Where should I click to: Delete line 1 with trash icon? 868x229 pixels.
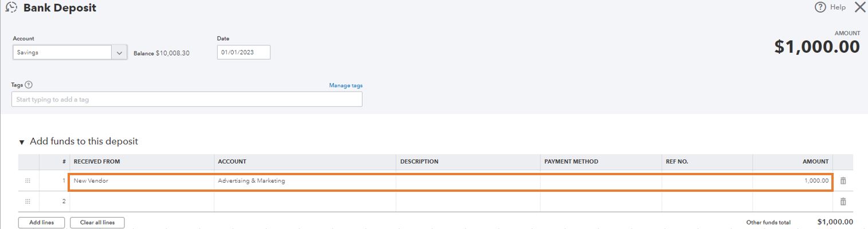coord(843,181)
